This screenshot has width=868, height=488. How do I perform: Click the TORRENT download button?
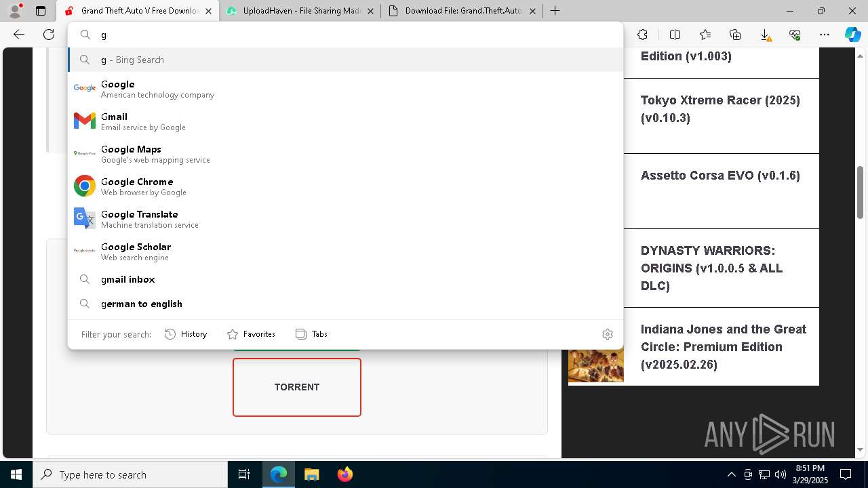coord(297,387)
